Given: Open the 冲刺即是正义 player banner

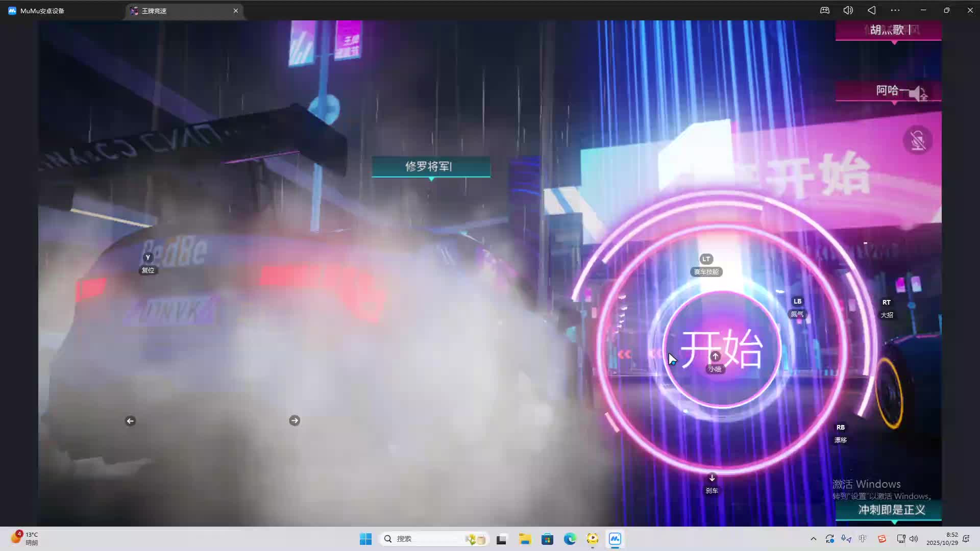Looking at the screenshot, I should (x=891, y=510).
